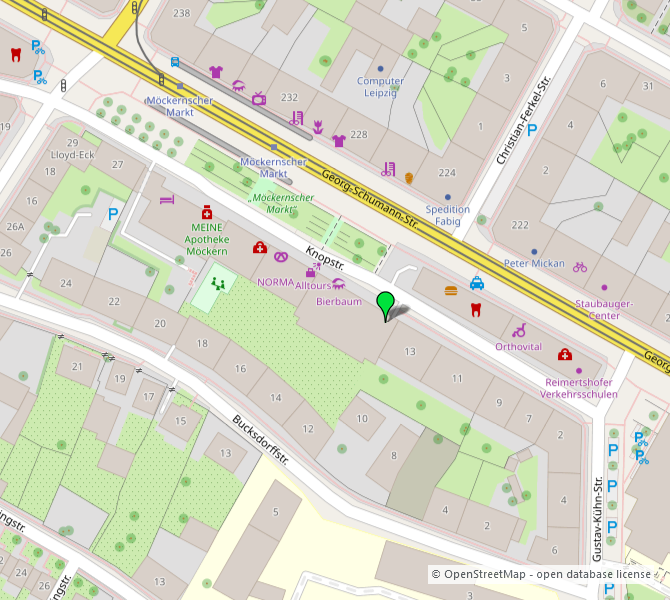Click the purple hotel bed icon
The width and height of the screenshot is (670, 600).
pos(166,200)
